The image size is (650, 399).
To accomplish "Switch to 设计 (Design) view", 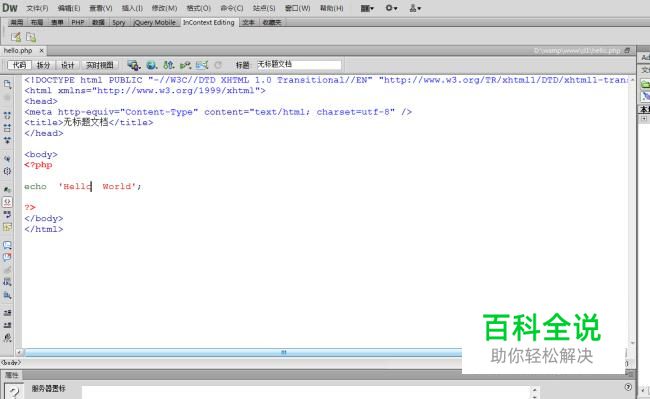I will point(68,65).
